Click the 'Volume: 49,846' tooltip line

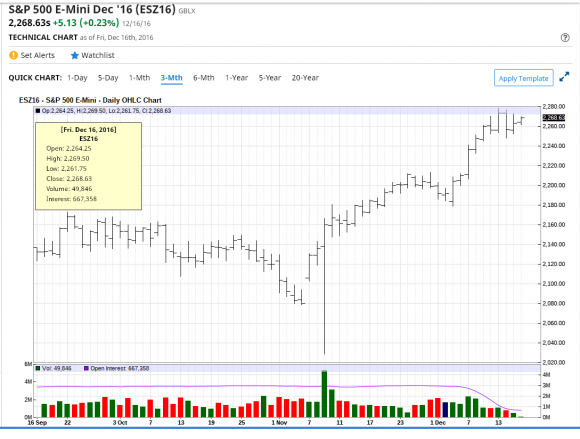click(x=69, y=189)
